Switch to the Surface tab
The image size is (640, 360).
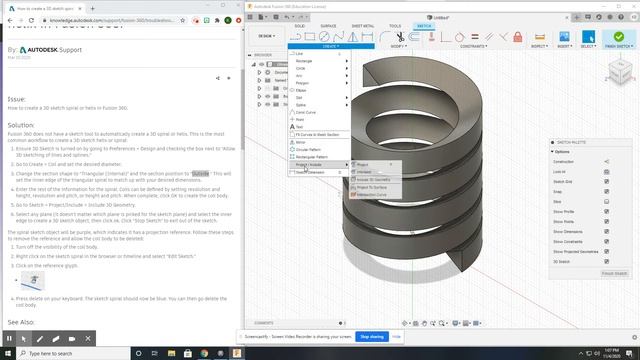click(x=328, y=26)
